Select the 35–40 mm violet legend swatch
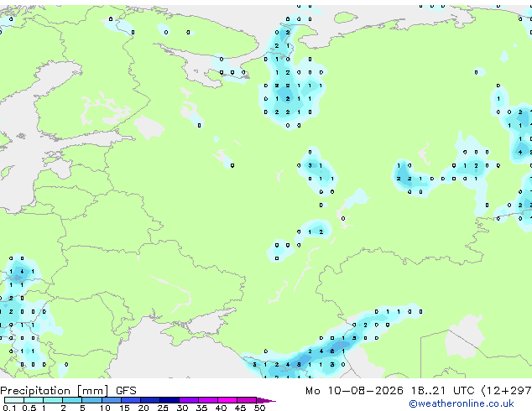Image resolution: width=532 pixels, height=411 pixels. [x=208, y=400]
